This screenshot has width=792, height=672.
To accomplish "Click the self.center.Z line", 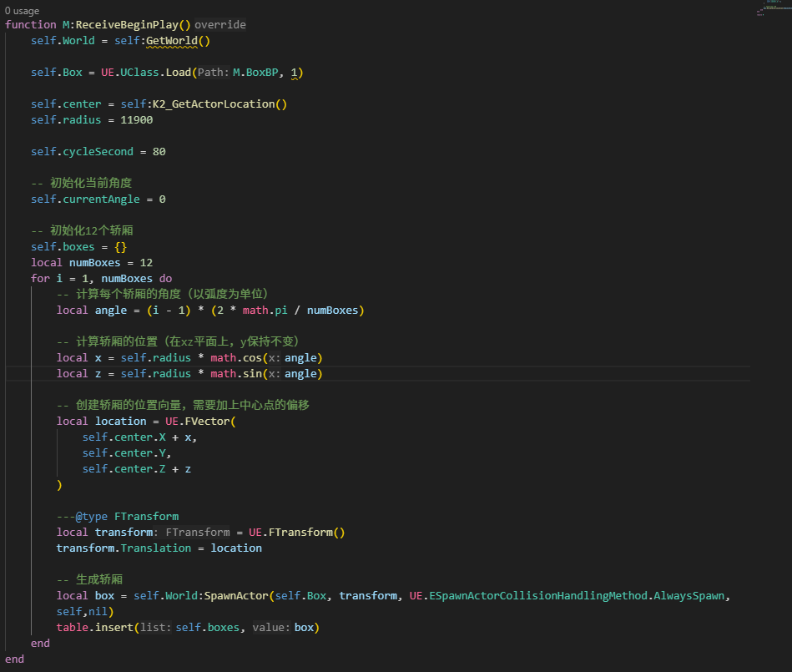I will tap(136, 469).
